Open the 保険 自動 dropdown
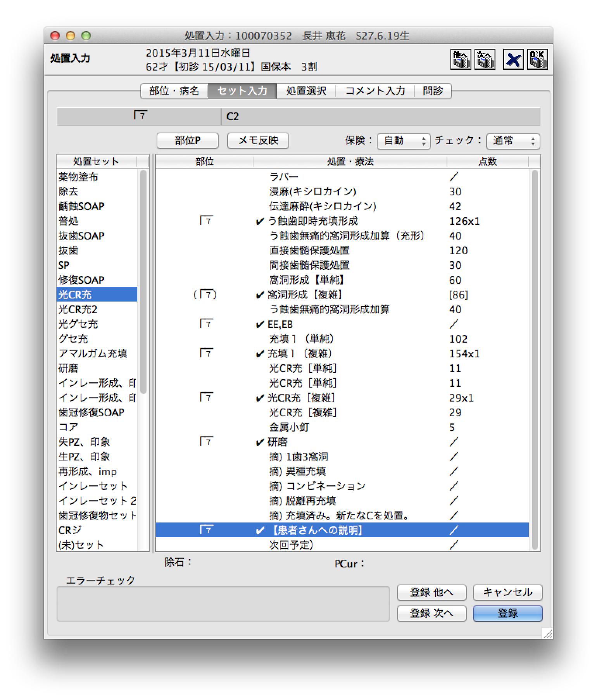The width and height of the screenshot is (597, 700). coord(404,141)
